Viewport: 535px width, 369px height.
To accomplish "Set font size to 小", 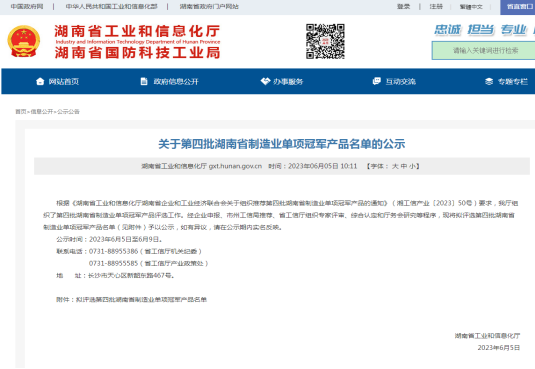I will click(x=413, y=166).
